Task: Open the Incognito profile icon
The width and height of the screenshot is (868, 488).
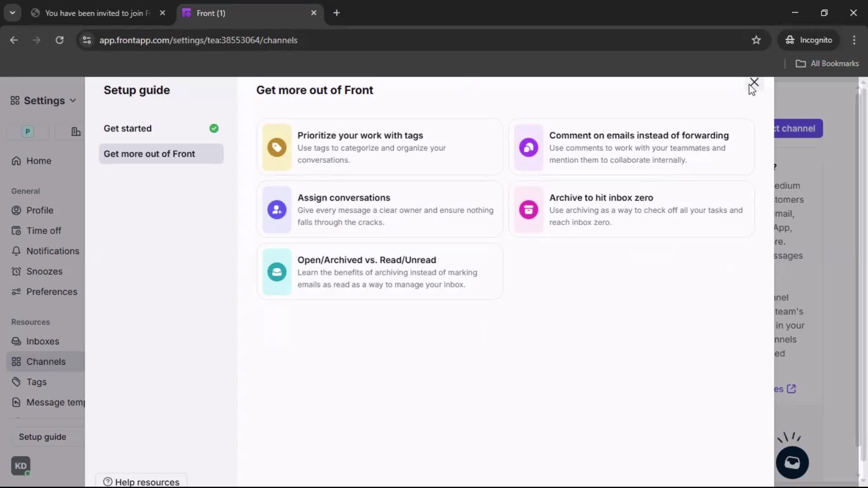Action: [x=789, y=40]
